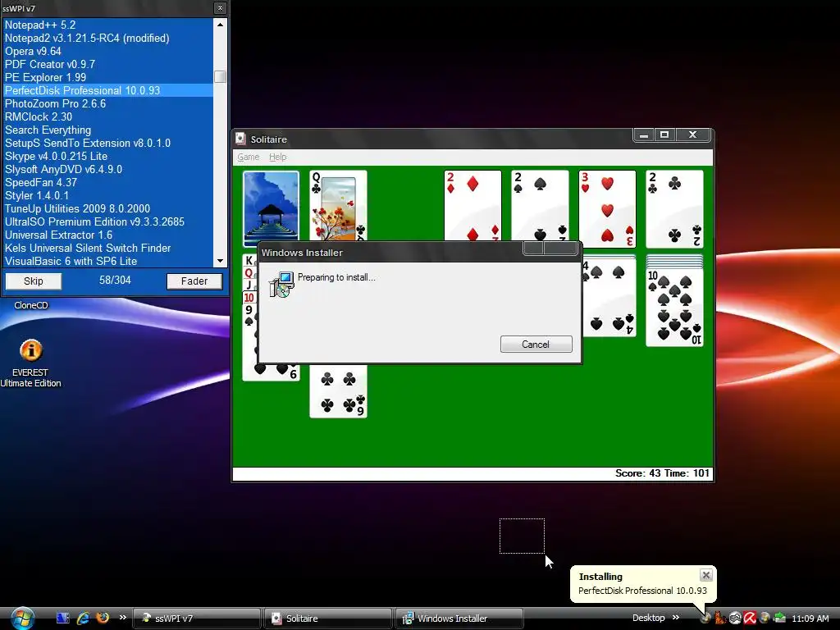840x630 pixels.
Task: Click Avira red umbrella tray icon
Action: 750,619
